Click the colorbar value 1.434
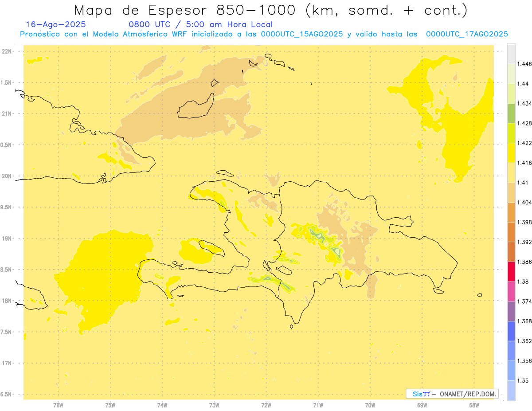This screenshot has width=532, height=411. click(x=524, y=103)
